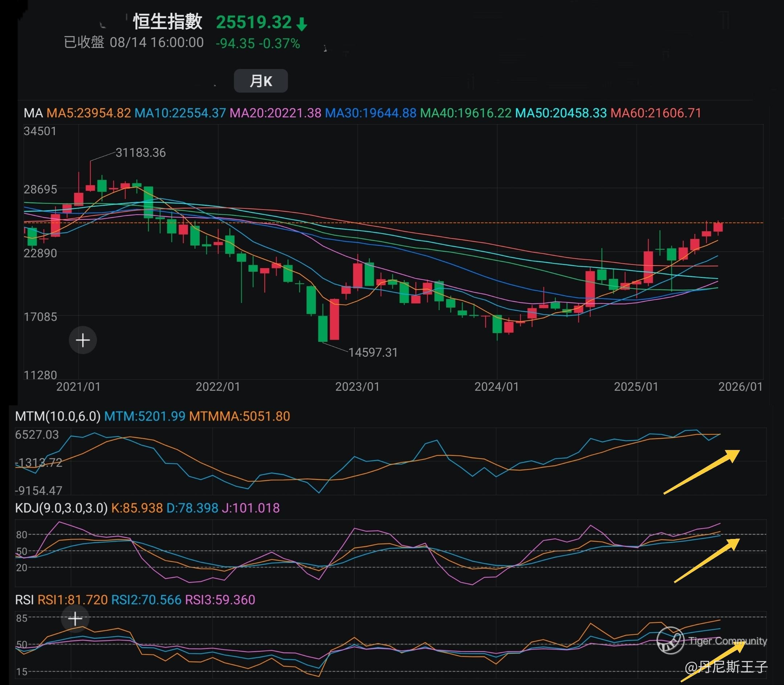The width and height of the screenshot is (784, 685).
Task: Select the MA5:23954.82 indicator label
Action: [x=89, y=113]
